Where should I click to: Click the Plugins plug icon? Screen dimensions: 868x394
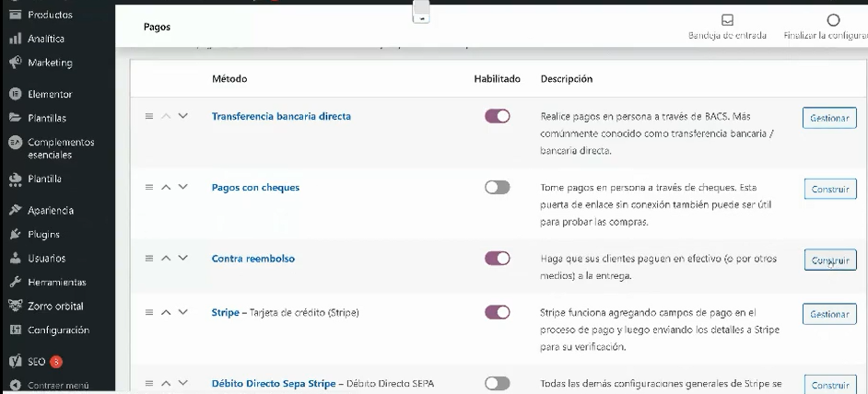[16, 234]
